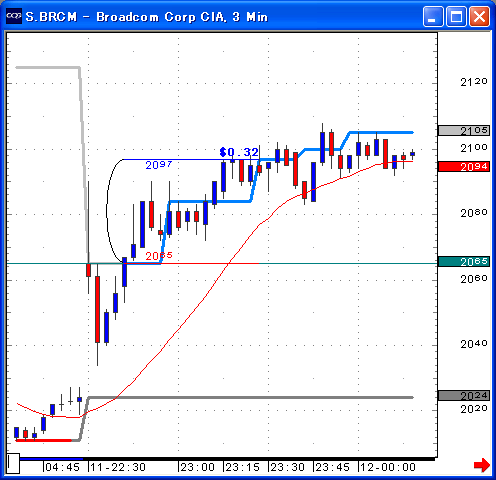Viewport: 496px width, 480px height.
Task: Click the CQG application icon in title bar
Action: point(14,16)
